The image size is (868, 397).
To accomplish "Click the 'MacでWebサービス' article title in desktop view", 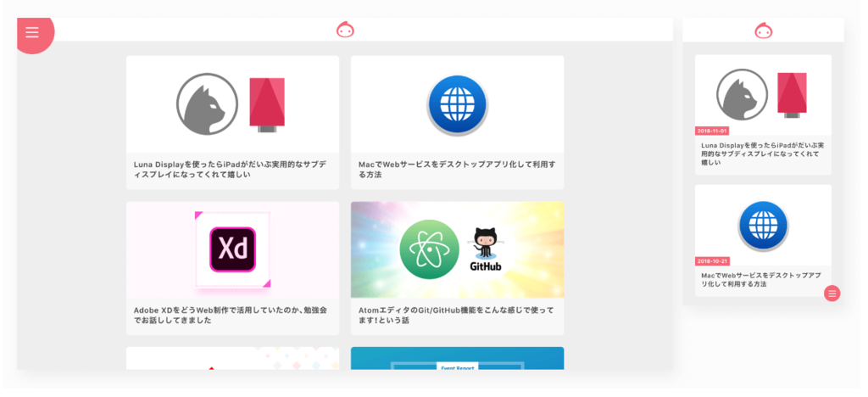I will click(457, 170).
